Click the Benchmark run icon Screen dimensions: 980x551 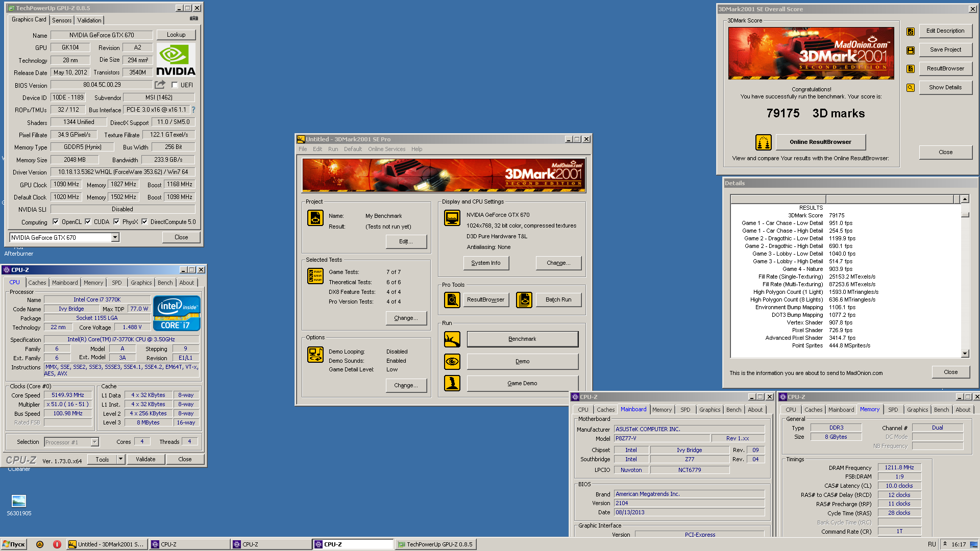(452, 339)
